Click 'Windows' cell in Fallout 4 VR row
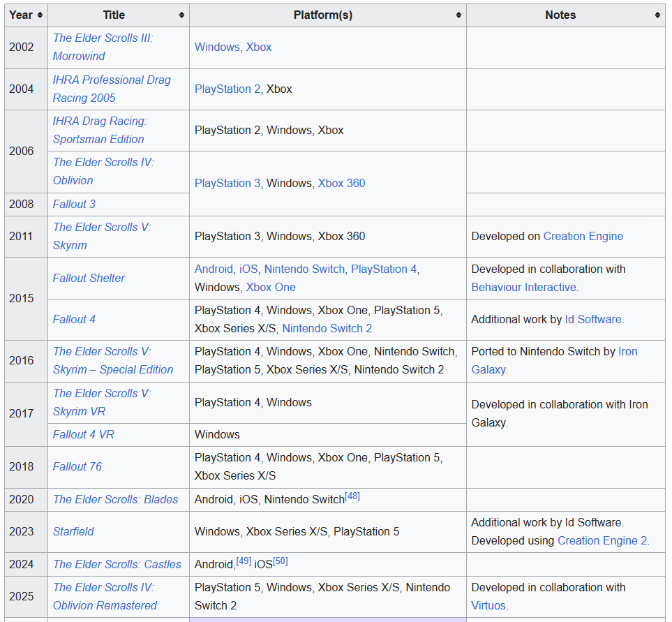The height and width of the screenshot is (622, 672). [x=328, y=435]
